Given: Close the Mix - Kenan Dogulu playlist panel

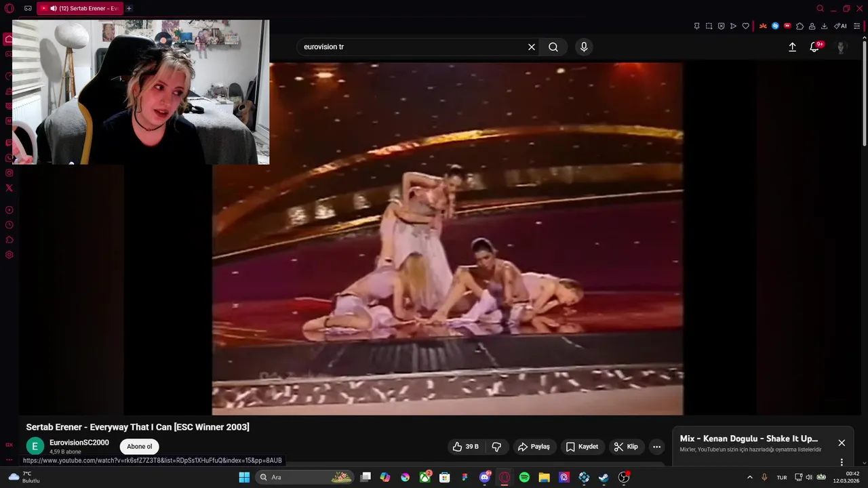Looking at the screenshot, I should 842,443.
